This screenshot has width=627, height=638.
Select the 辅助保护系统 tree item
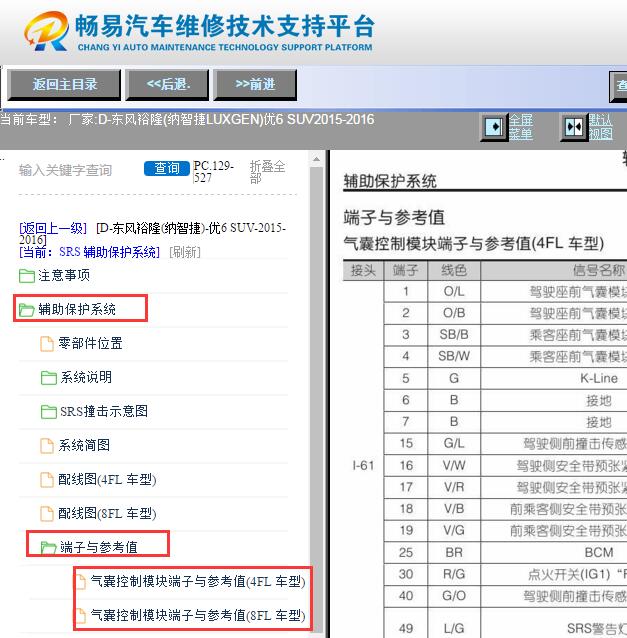coord(77,310)
